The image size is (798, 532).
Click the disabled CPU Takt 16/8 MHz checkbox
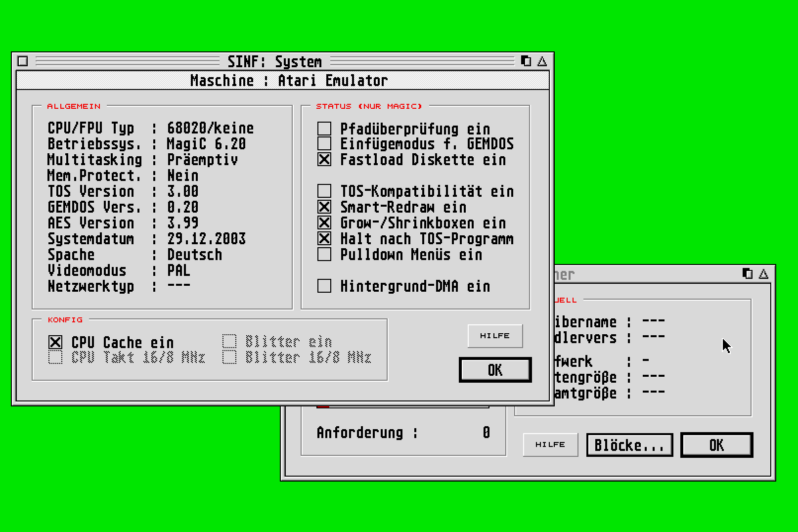55,357
